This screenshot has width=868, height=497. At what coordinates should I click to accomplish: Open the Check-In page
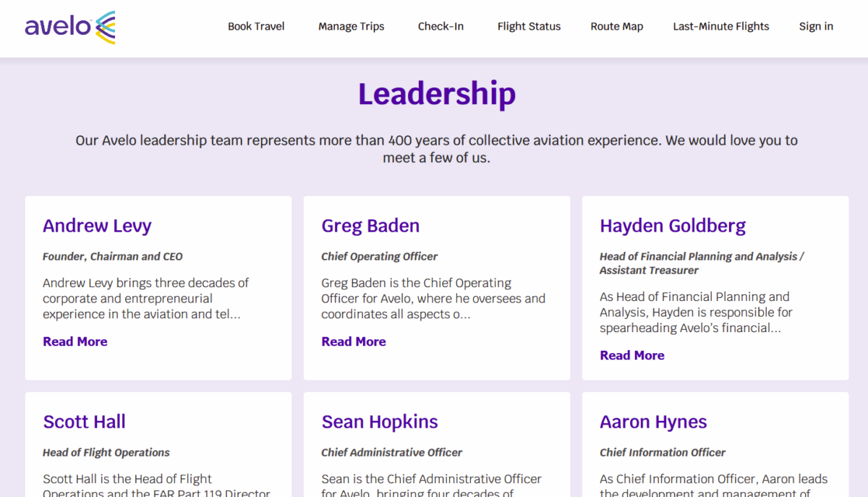click(441, 27)
